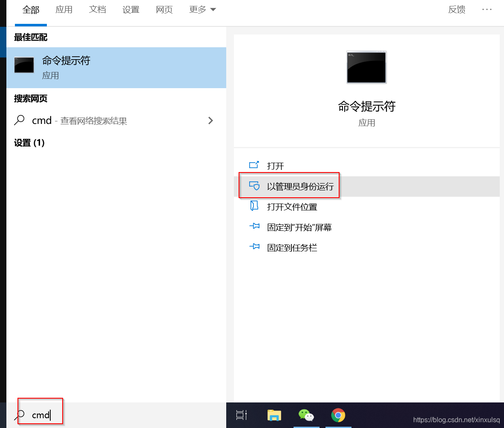Image resolution: width=504 pixels, height=428 pixels.
Task: Click the 反馈 (Feedback) link
Action: tap(456, 9)
